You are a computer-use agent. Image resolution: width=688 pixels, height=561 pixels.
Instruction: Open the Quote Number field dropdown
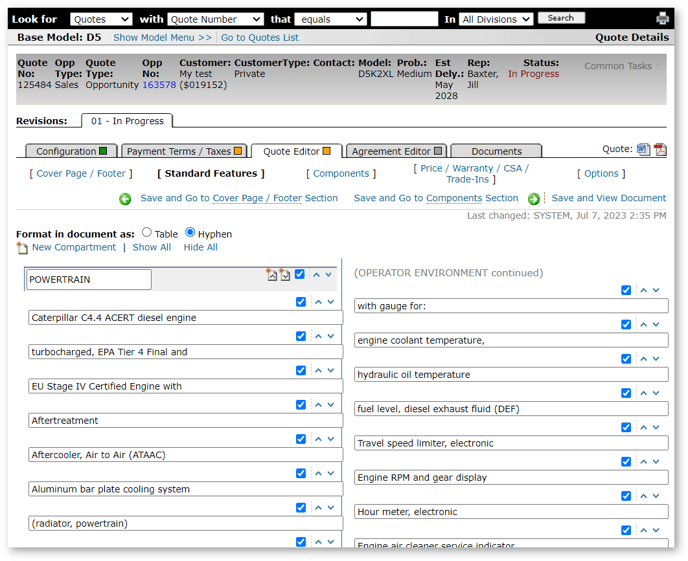(215, 19)
